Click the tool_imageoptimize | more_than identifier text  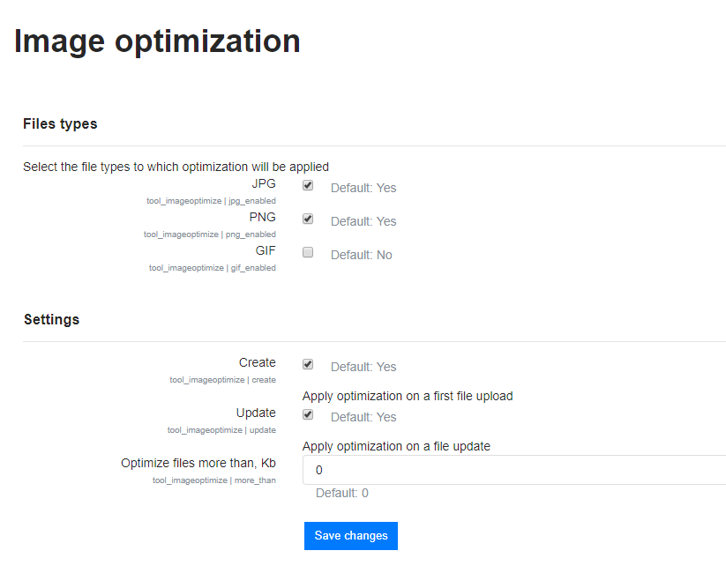click(214, 480)
